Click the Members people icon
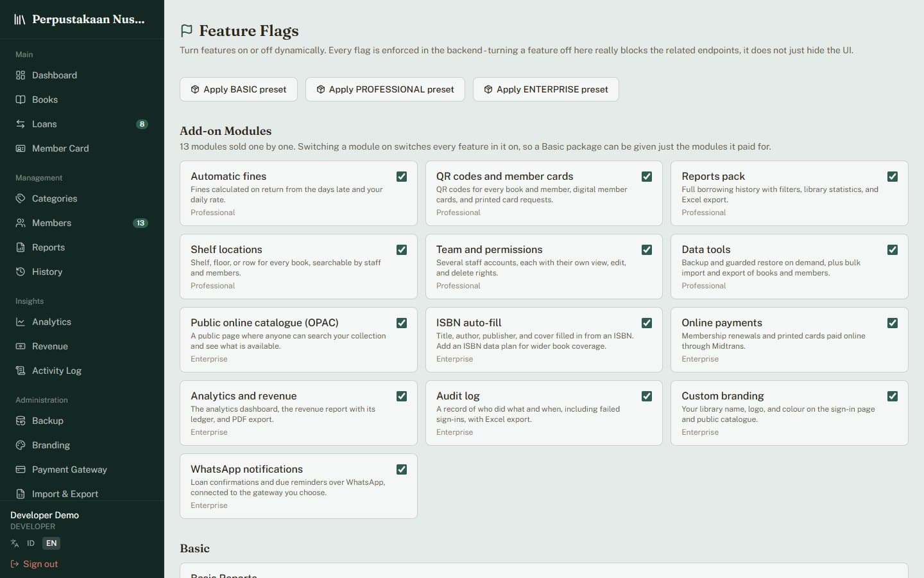Viewport: 924px width, 578px height. pos(21,223)
